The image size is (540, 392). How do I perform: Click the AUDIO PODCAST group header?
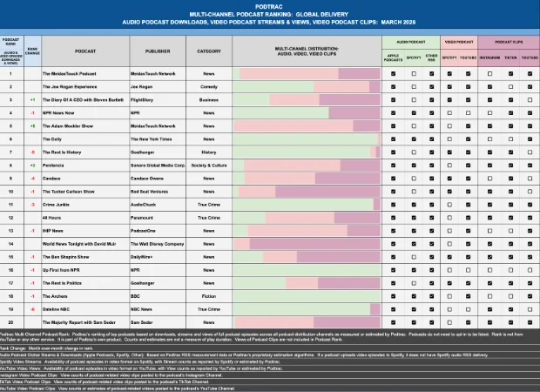click(411, 42)
